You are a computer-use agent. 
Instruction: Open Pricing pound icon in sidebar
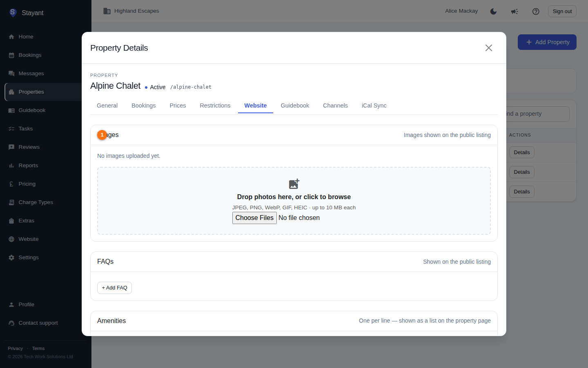click(x=11, y=184)
